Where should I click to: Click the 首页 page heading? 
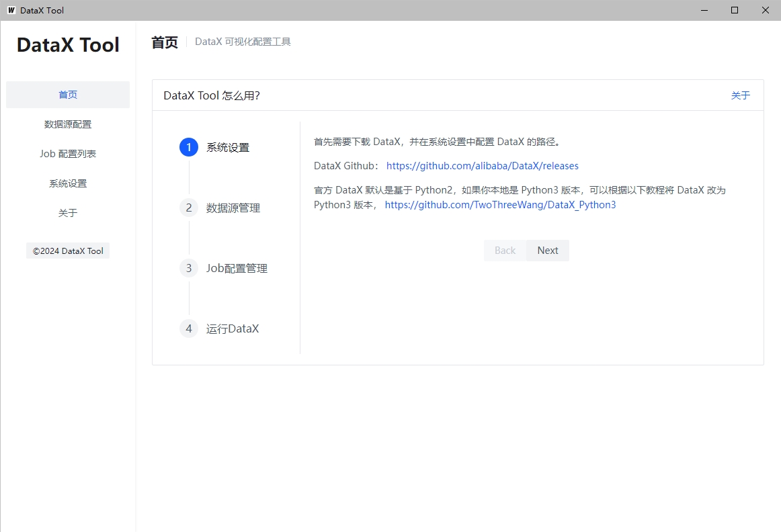pyautogui.click(x=165, y=42)
